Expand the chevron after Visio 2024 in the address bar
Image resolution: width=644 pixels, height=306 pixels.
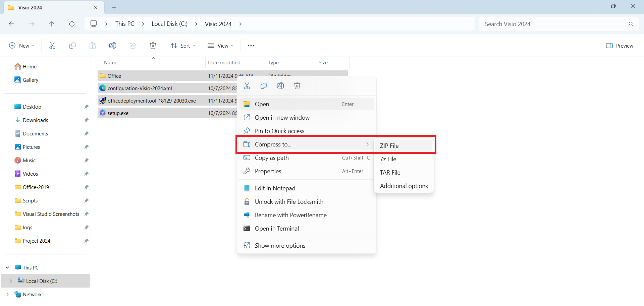pyautogui.click(x=240, y=24)
